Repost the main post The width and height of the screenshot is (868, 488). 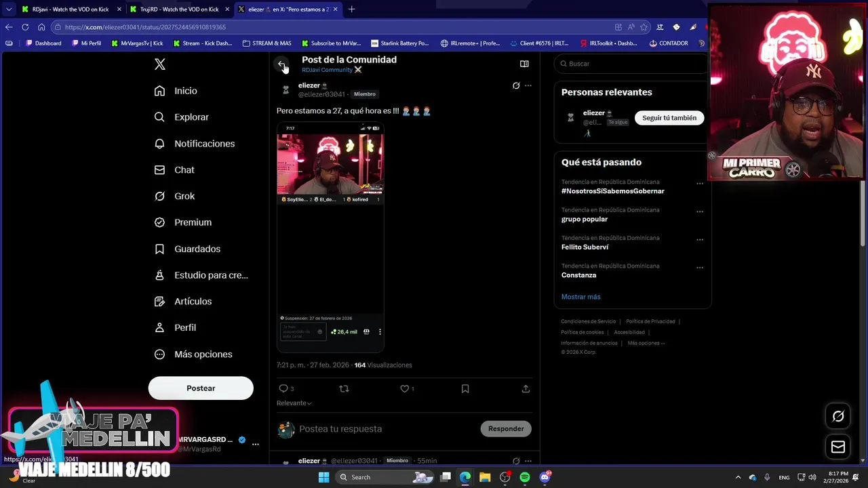(344, 388)
